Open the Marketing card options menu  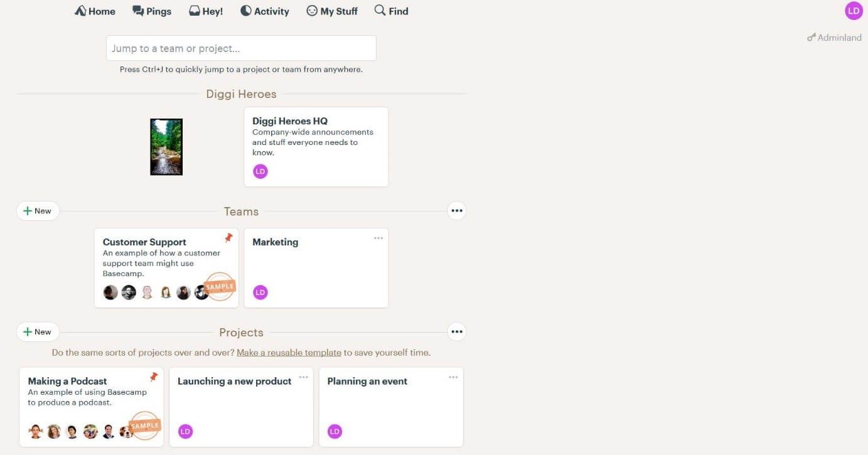[x=378, y=238]
